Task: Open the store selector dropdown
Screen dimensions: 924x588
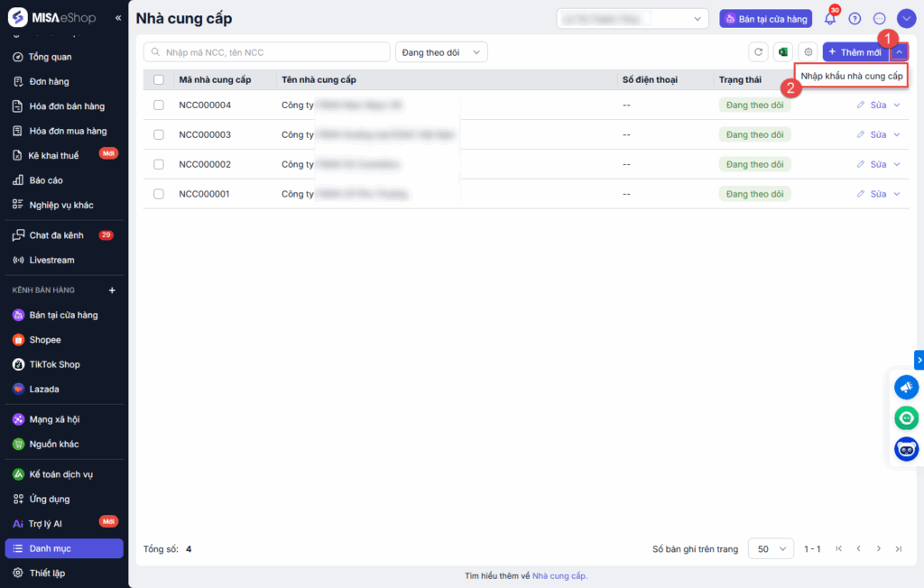Action: click(633, 19)
